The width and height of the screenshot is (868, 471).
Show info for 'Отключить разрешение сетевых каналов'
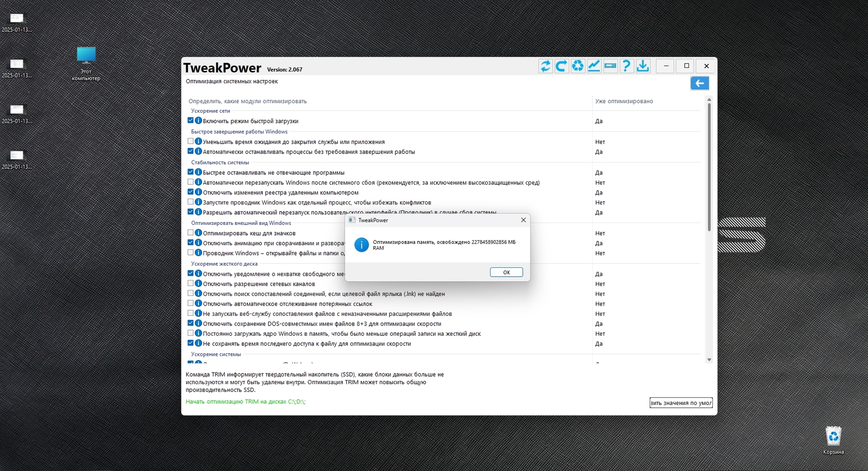coord(198,284)
